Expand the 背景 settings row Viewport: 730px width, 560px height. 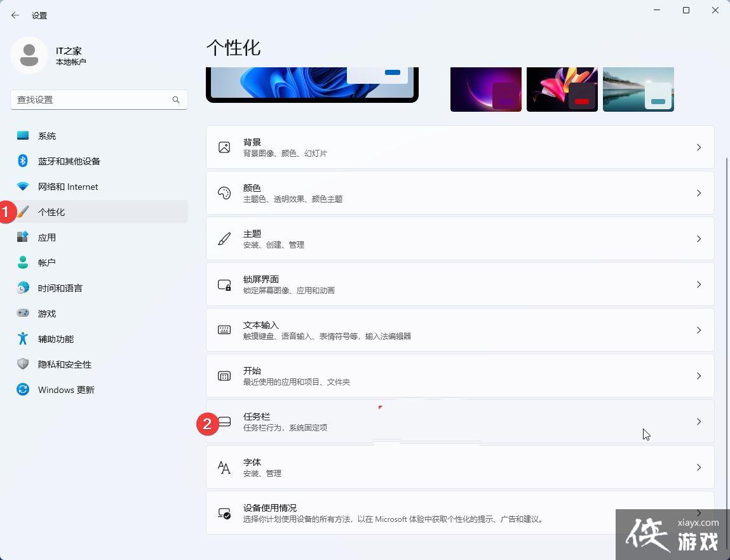pos(460,147)
